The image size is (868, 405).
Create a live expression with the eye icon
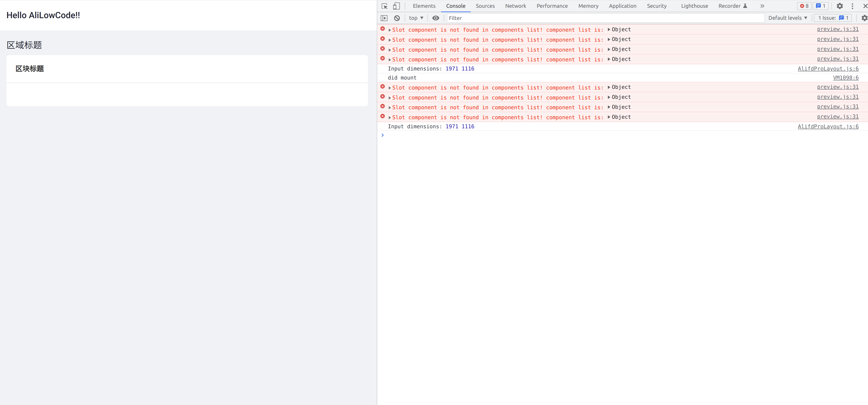coord(436,18)
